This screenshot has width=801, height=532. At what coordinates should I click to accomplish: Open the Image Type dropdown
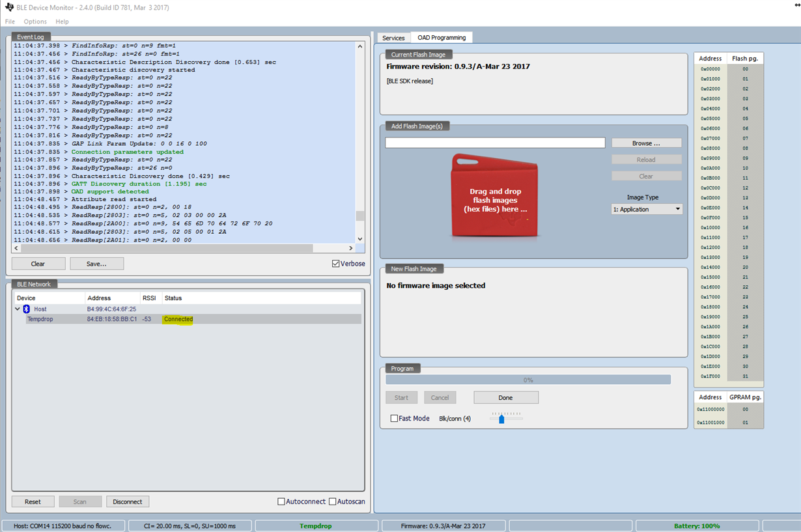click(x=647, y=209)
